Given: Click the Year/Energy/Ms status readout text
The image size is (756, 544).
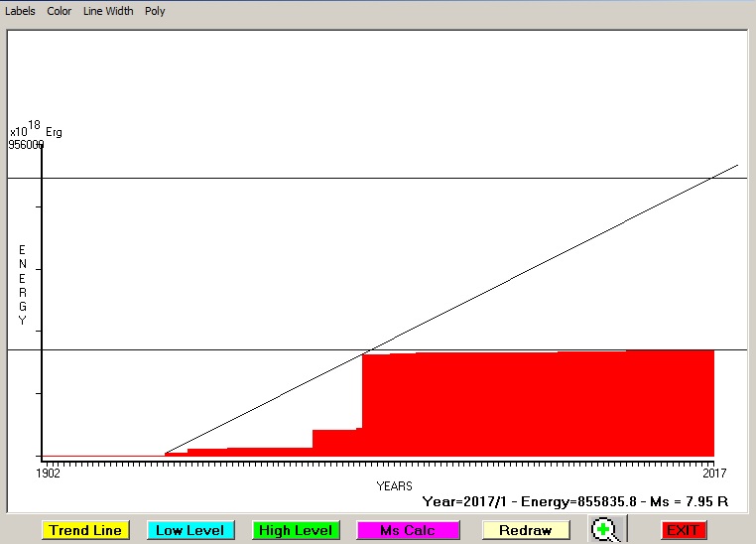Looking at the screenshot, I should 575,502.
